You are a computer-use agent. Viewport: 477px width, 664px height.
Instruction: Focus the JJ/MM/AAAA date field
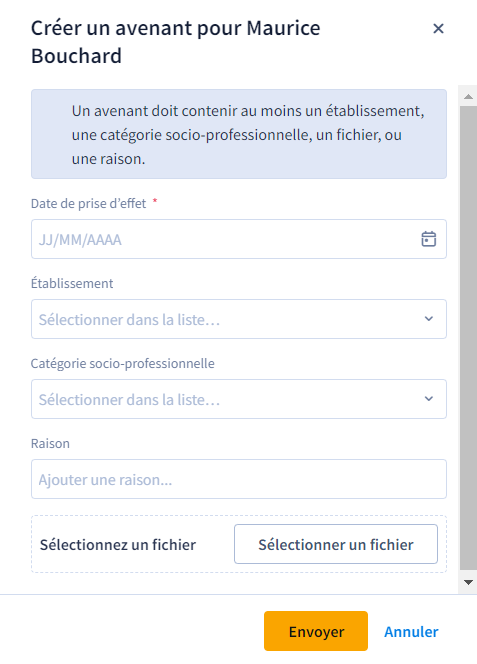tap(238, 239)
